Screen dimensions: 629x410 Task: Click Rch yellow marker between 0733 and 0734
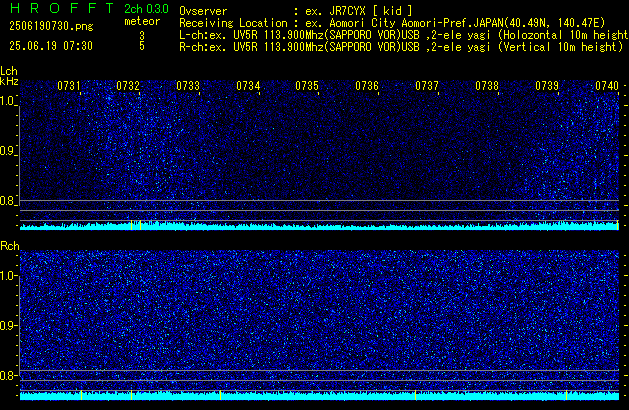(x=220, y=395)
